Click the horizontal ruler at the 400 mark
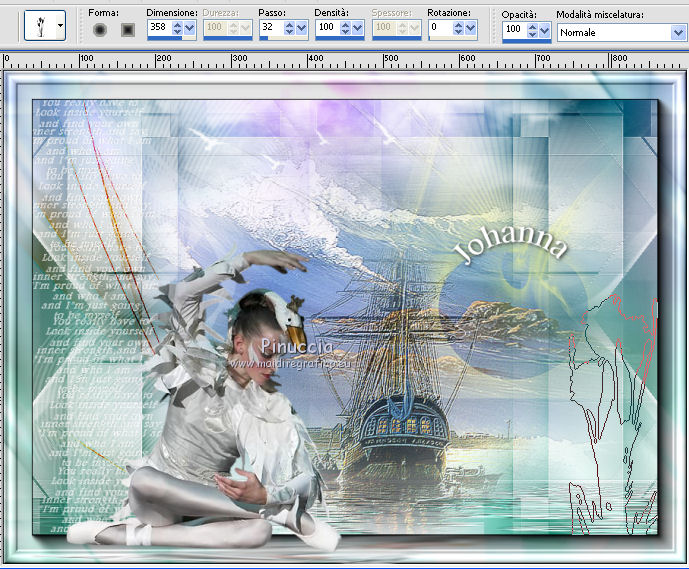 (315, 59)
